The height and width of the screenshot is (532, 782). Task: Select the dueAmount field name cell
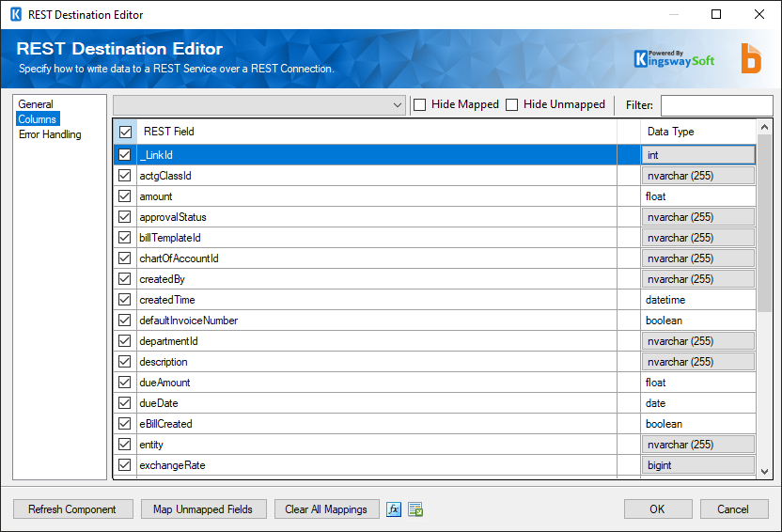[377, 383]
